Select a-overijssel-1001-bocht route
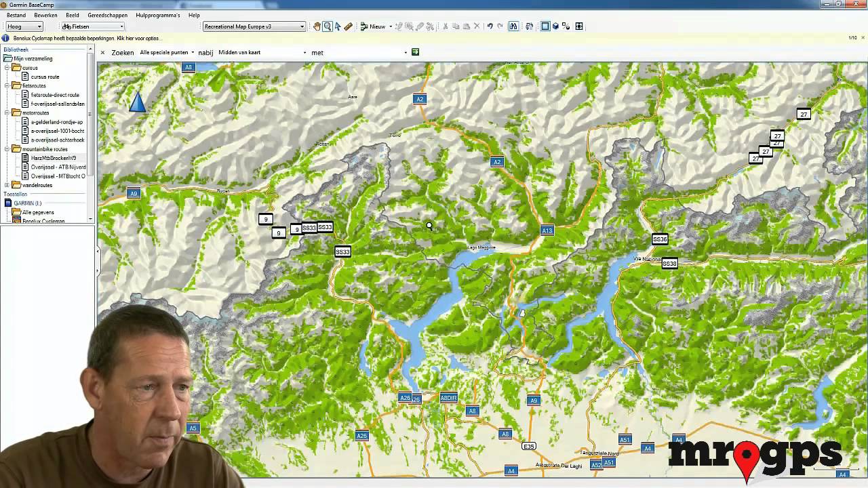 (58, 131)
